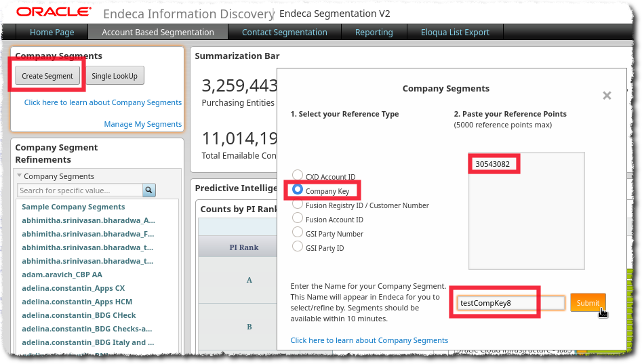Viewport: 642px width, 364px height.
Task: Select the CXD Account ID radio button
Action: (298, 176)
